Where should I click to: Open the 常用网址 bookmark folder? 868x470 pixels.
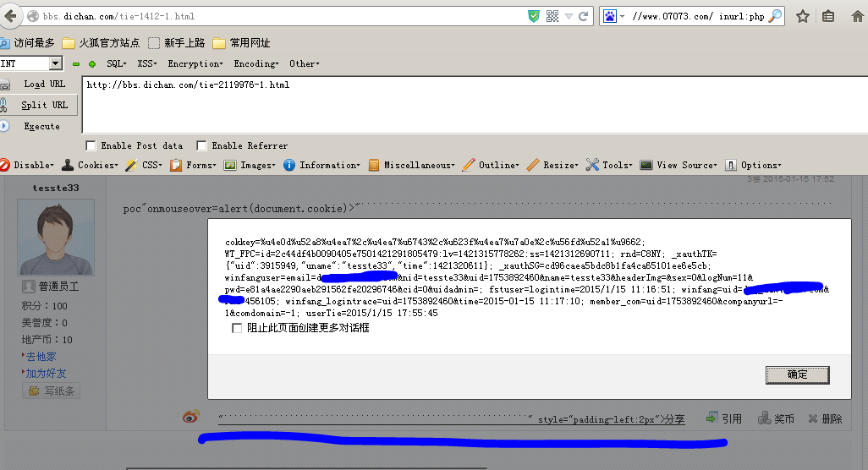coord(242,42)
